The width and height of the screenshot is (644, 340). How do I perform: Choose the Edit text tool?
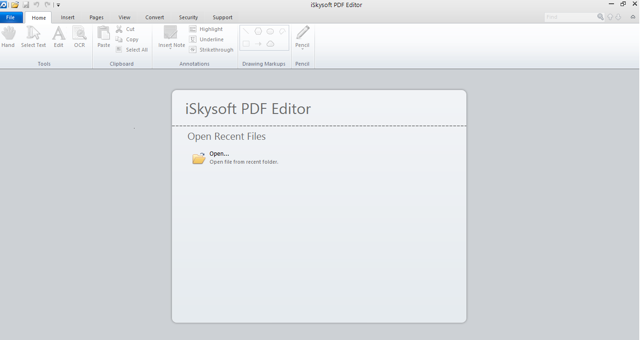[x=59, y=37]
